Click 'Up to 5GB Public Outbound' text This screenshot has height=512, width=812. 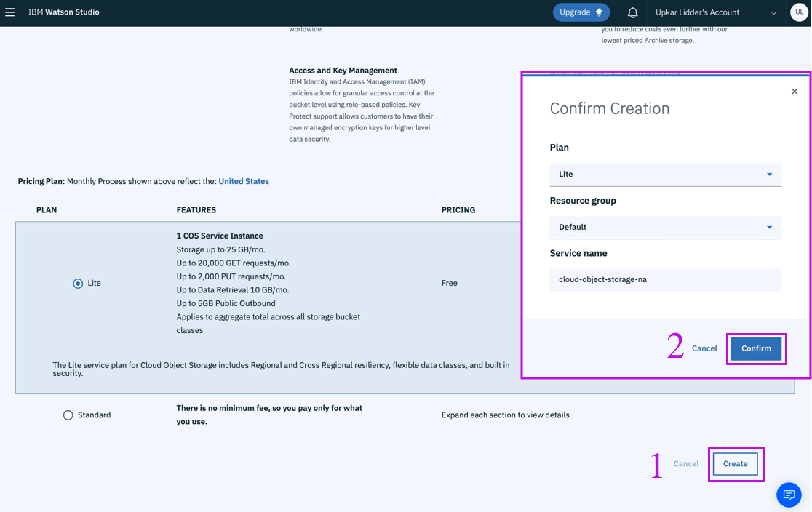[x=226, y=303]
